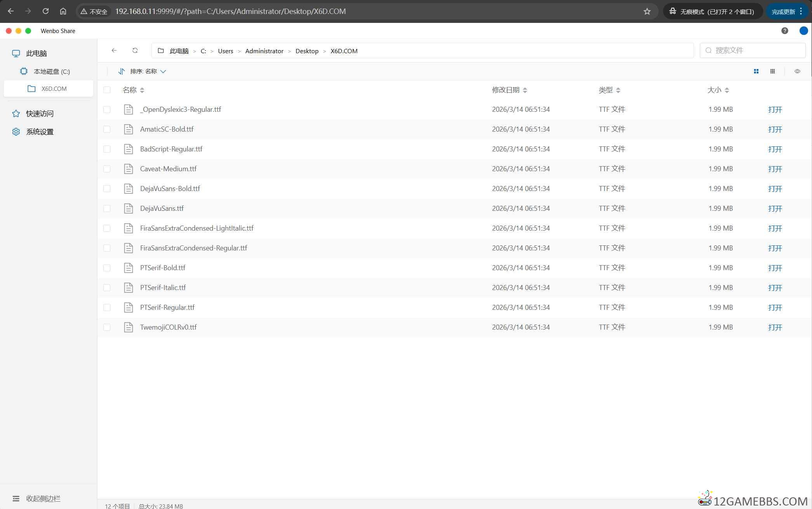Click the Caveat-Medium.ttf file name
This screenshot has height=509, width=812.
(x=168, y=169)
